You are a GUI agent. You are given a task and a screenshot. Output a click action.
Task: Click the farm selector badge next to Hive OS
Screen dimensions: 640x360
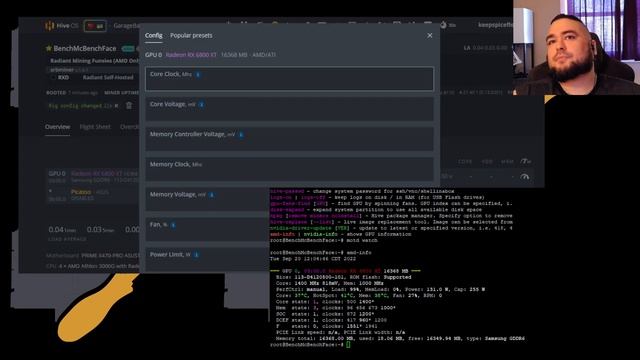pos(95,26)
